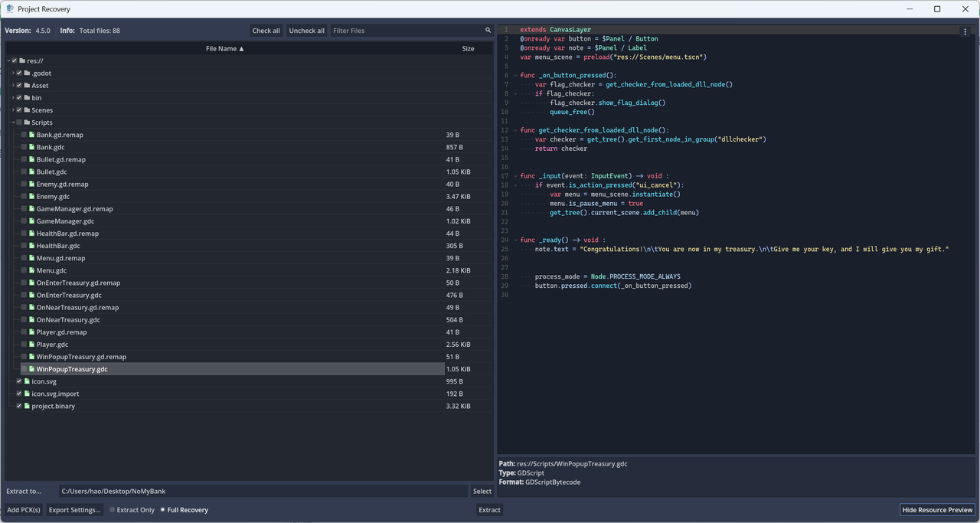Viewport: 980px width, 523px height.
Task: Click the Hide Resource Preview button
Action: 937,510
